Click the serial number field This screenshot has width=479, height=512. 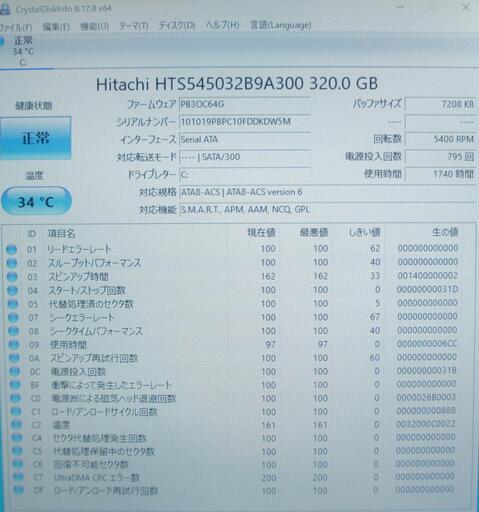tap(245, 122)
